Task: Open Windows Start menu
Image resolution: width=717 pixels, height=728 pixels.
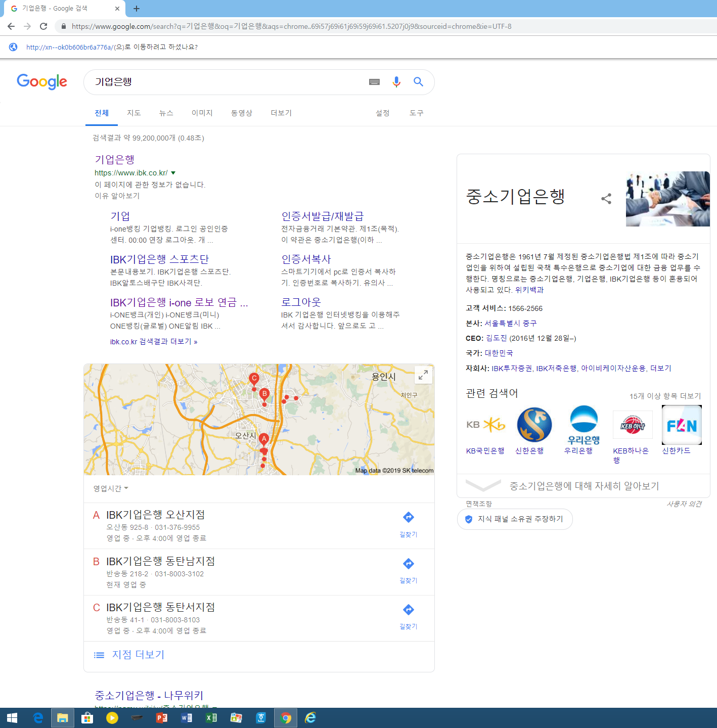Action: pyautogui.click(x=12, y=718)
